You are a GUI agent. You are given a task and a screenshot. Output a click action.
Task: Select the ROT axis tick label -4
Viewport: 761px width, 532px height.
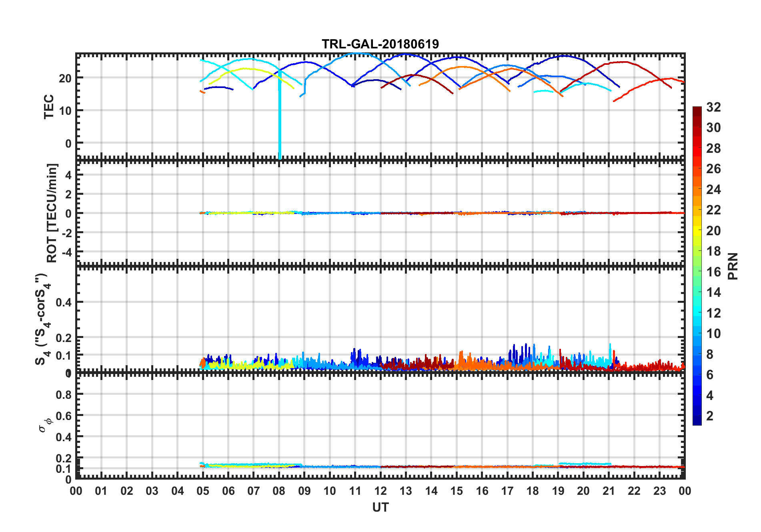pyautogui.click(x=66, y=252)
